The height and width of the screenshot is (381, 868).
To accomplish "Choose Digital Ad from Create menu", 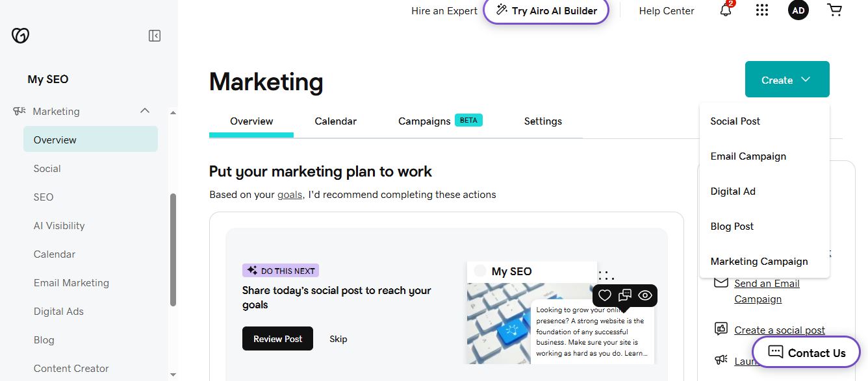I will click(765, 191).
